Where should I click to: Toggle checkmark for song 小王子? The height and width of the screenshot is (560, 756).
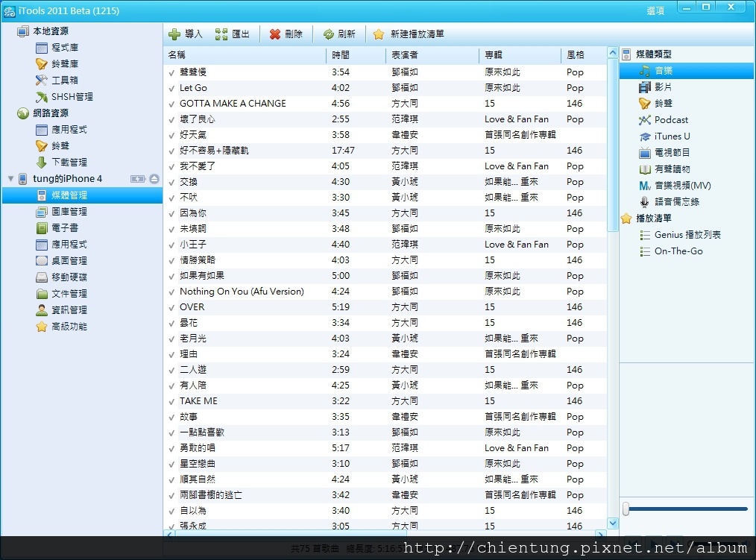(171, 245)
